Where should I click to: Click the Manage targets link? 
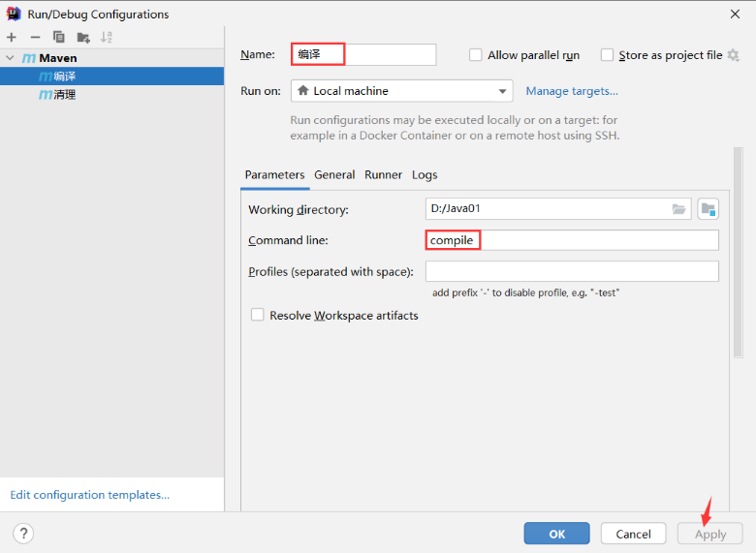pos(572,91)
